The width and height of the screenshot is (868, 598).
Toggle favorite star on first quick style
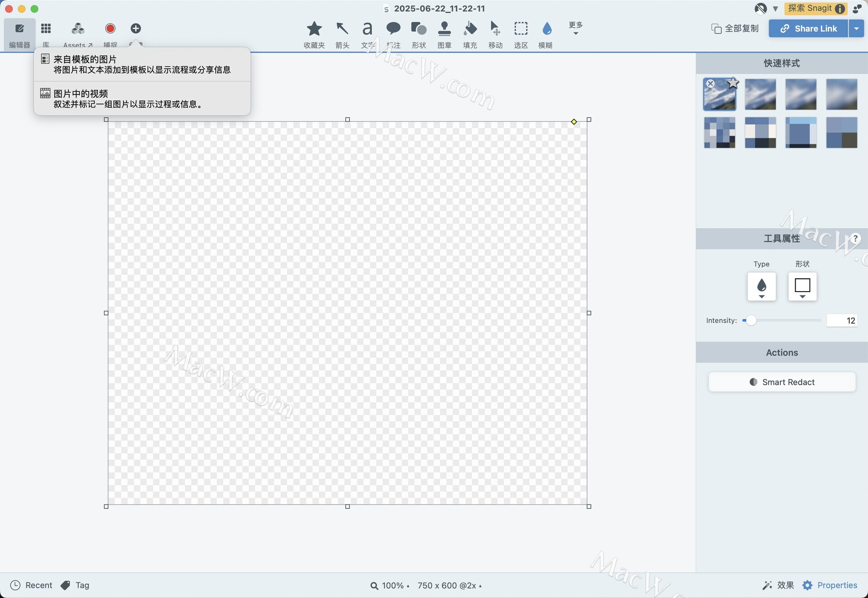[733, 83]
